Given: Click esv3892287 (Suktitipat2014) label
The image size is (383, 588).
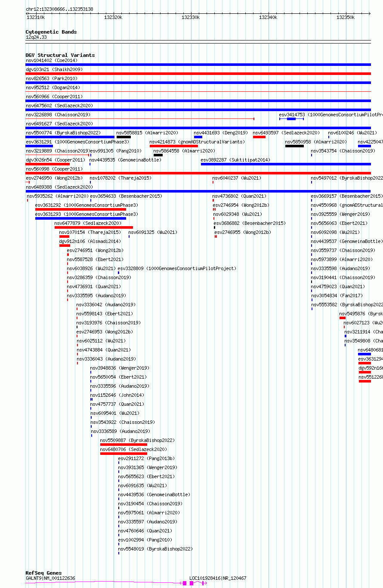Looking at the screenshot, I should [x=236, y=160].
